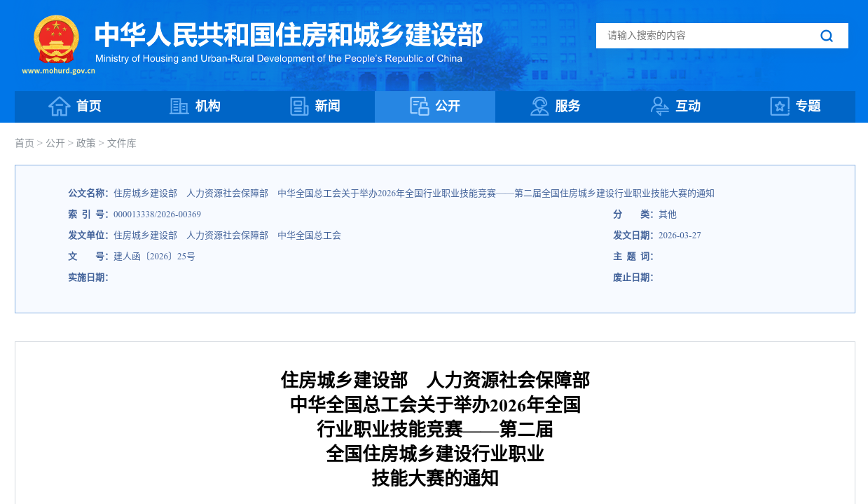868x504 pixels.
Task: Click the headset icon for 服务
Action: click(539, 107)
